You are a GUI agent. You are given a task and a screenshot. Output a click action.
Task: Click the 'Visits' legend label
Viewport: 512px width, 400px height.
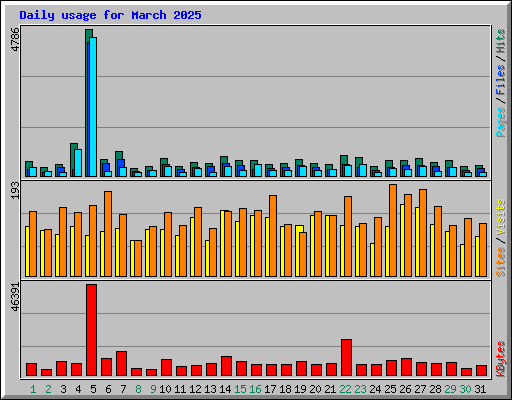pyautogui.click(x=501, y=217)
